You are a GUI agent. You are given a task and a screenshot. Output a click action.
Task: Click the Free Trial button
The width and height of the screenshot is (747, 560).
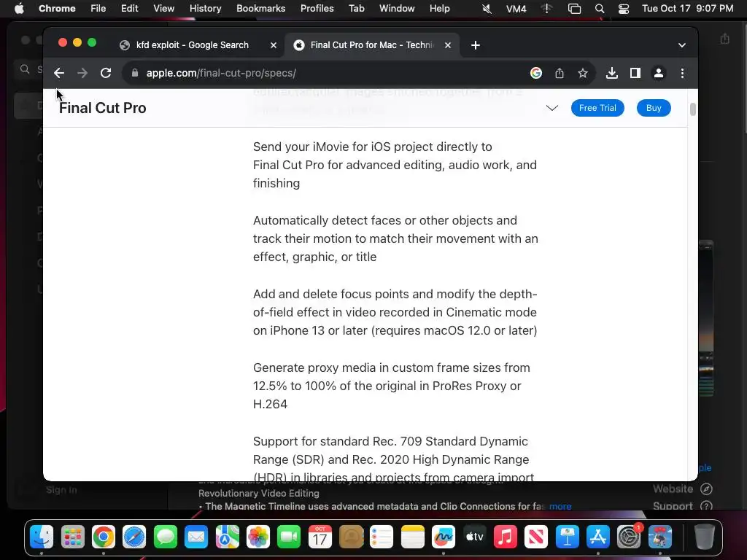point(597,108)
